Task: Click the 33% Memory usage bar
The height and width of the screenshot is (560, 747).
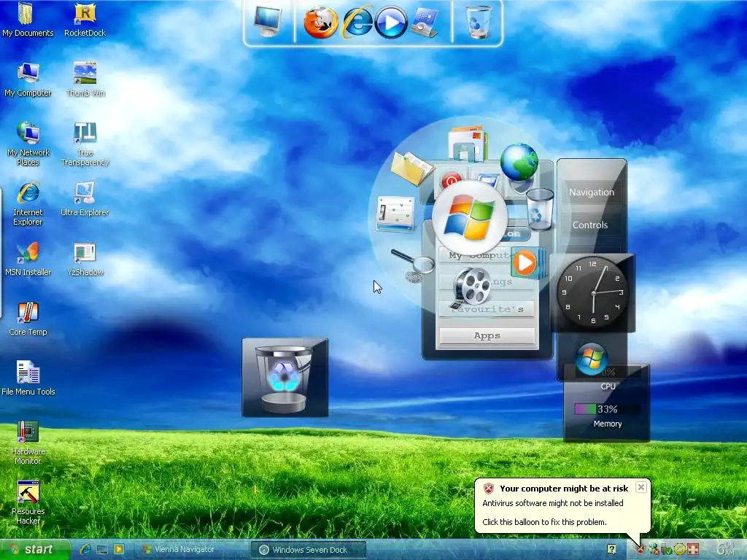Action: (x=607, y=409)
